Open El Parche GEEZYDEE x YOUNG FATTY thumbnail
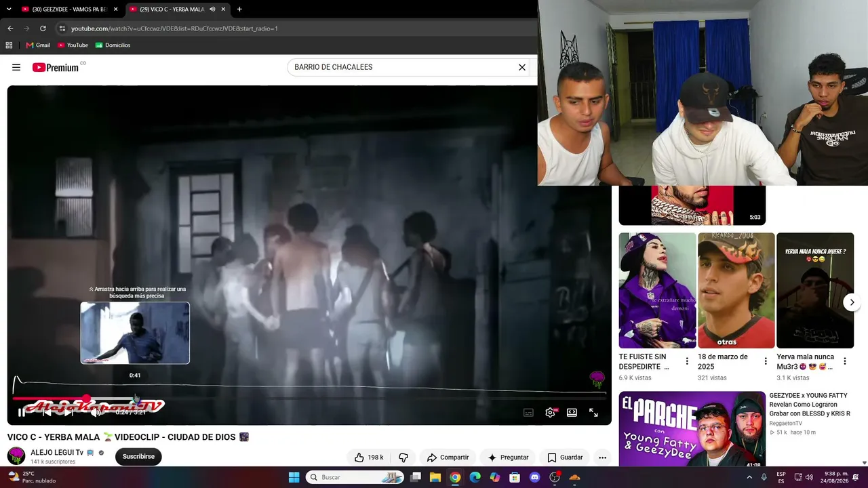The height and width of the screenshot is (488, 868). tap(692, 430)
